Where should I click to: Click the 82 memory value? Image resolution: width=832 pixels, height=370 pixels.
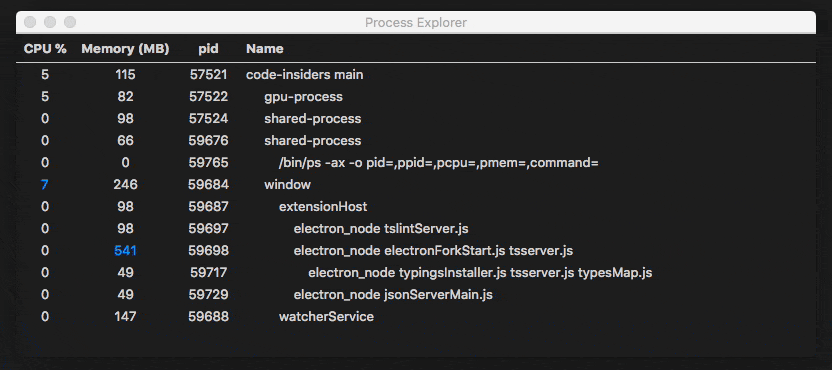[125, 97]
